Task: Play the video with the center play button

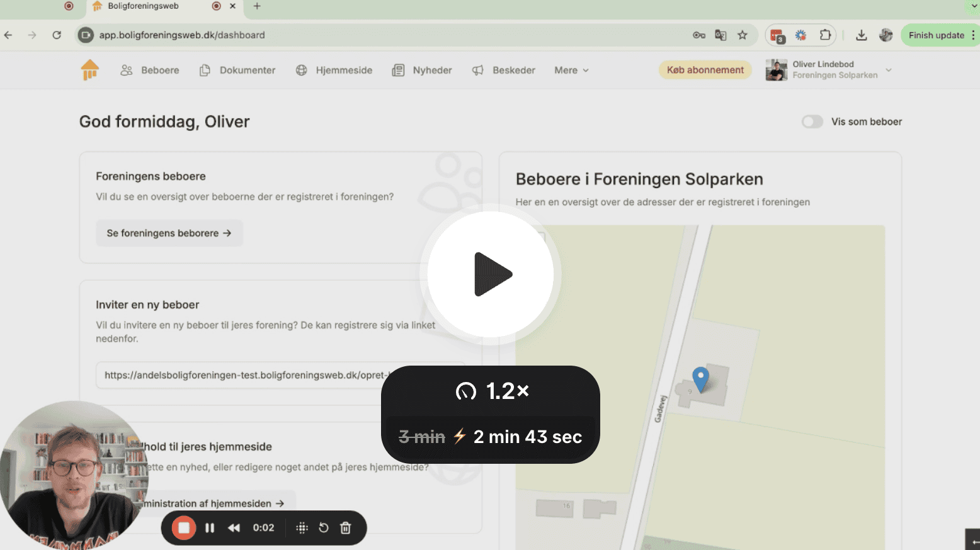Action: [x=491, y=274]
